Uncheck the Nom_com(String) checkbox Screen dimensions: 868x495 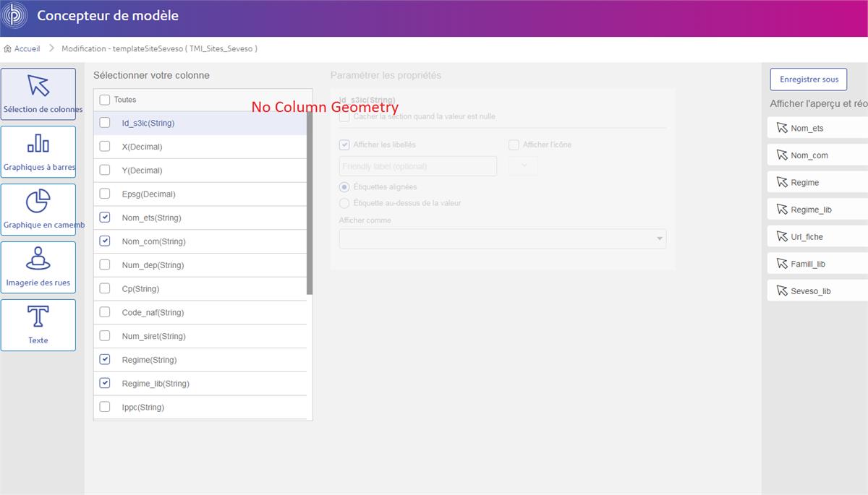pyautogui.click(x=105, y=241)
